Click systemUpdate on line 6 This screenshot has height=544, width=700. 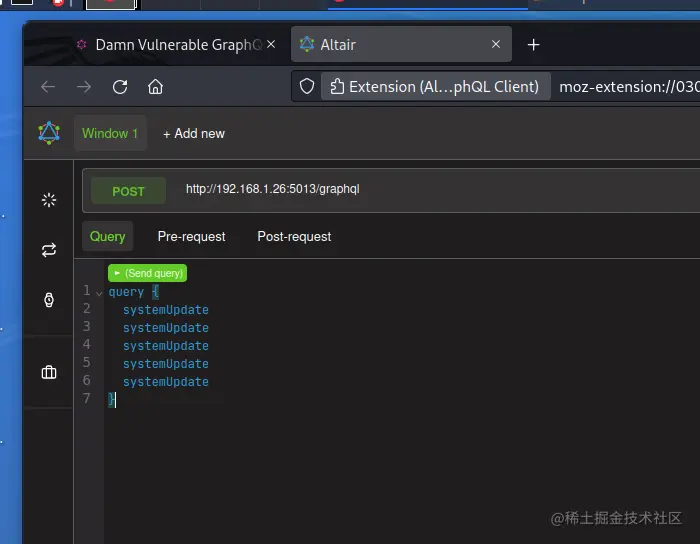[166, 382]
